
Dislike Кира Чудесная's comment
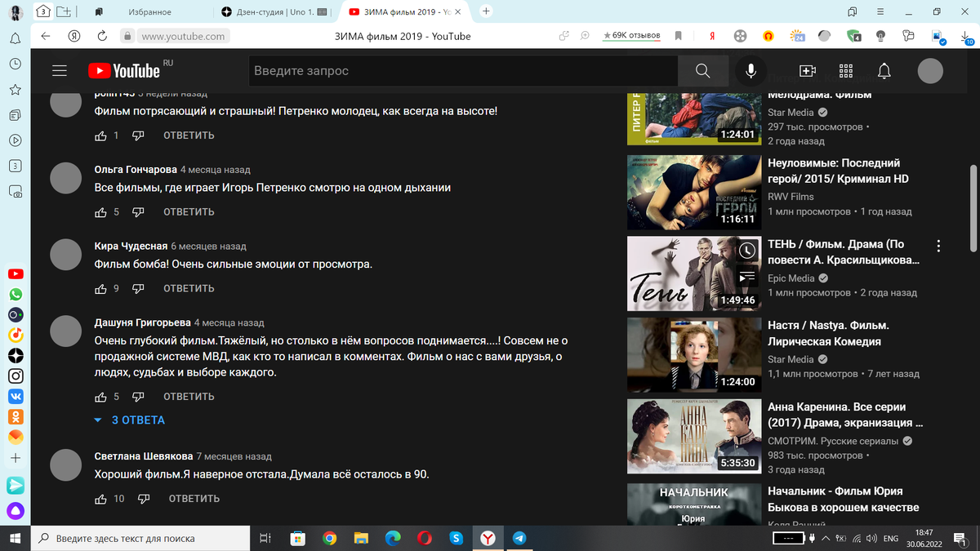click(x=139, y=289)
